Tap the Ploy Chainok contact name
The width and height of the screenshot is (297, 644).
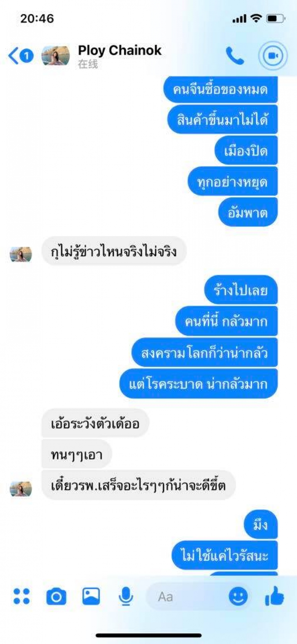pyautogui.click(x=120, y=51)
